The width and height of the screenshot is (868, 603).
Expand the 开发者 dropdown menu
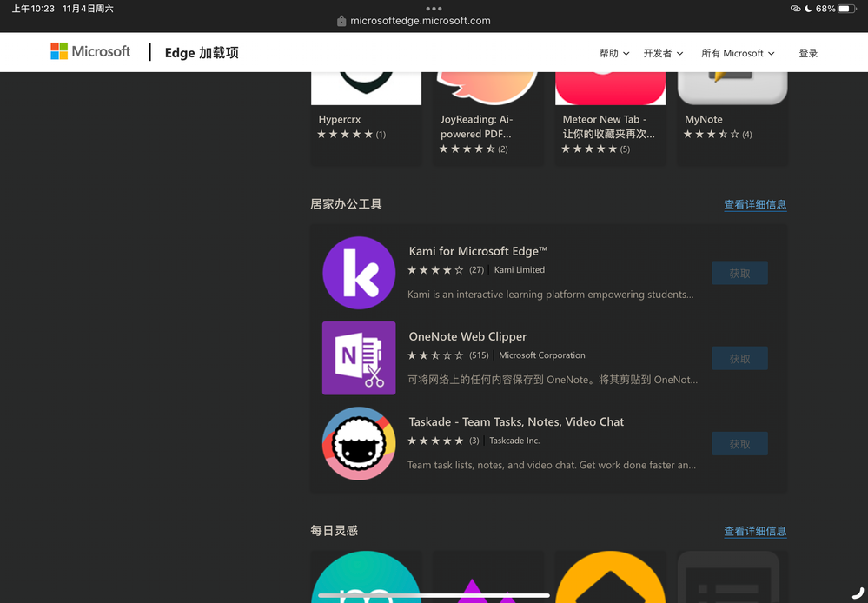pos(663,53)
